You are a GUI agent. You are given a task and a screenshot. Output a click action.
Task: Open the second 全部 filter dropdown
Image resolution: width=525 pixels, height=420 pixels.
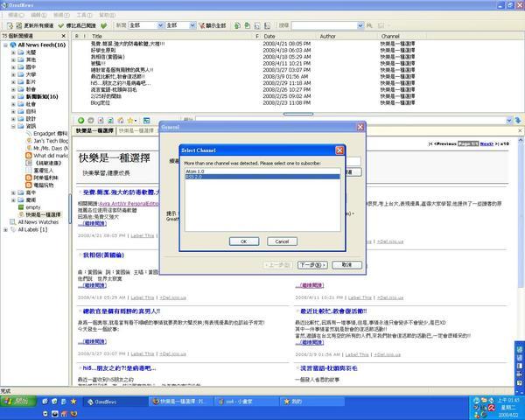pyautogui.click(x=192, y=25)
